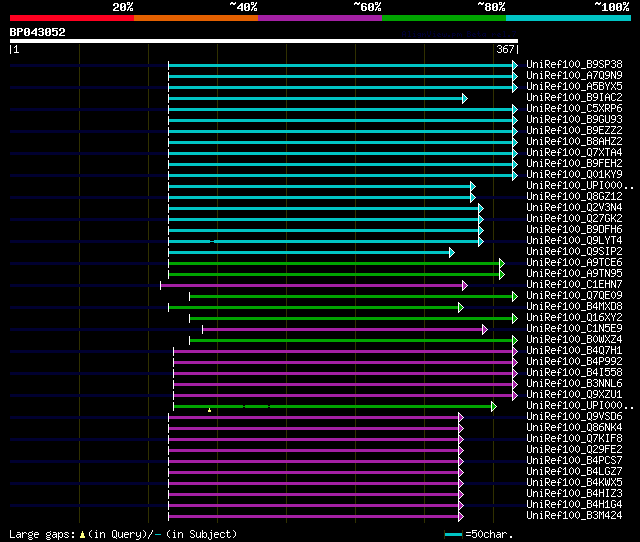Screen dimensions: 640x542
Task: Click the green alignment bar for A9TCE6
Action: (x=334, y=264)
